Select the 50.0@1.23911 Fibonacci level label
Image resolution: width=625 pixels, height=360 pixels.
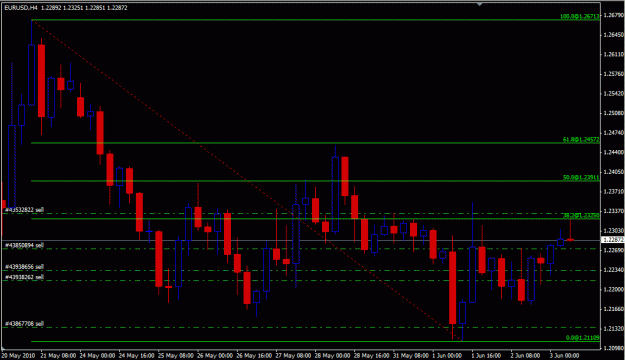coord(581,177)
